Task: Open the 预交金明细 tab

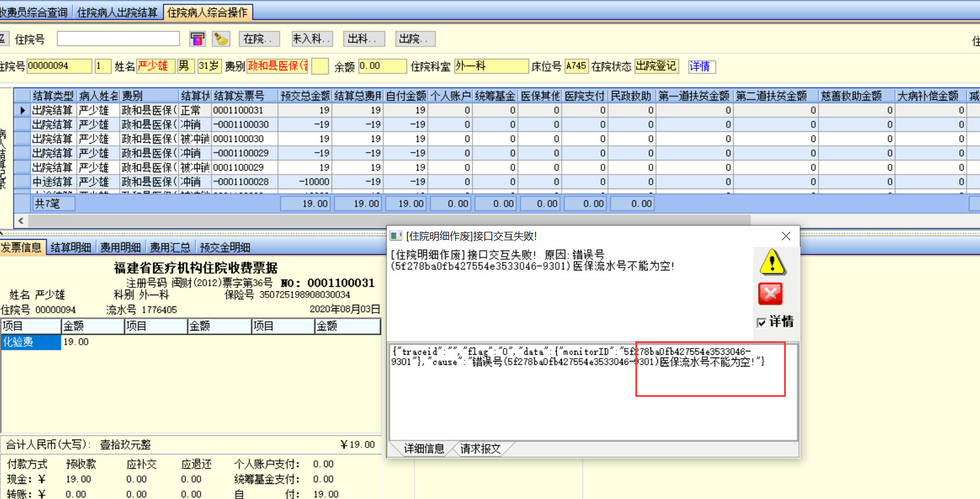Action: tap(225, 248)
